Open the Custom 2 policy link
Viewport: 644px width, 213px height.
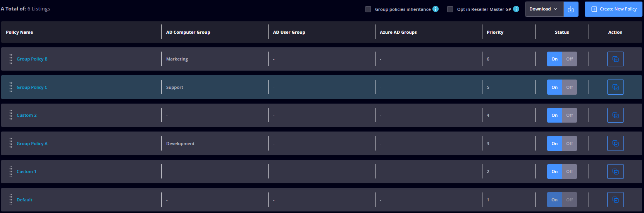[x=27, y=115]
